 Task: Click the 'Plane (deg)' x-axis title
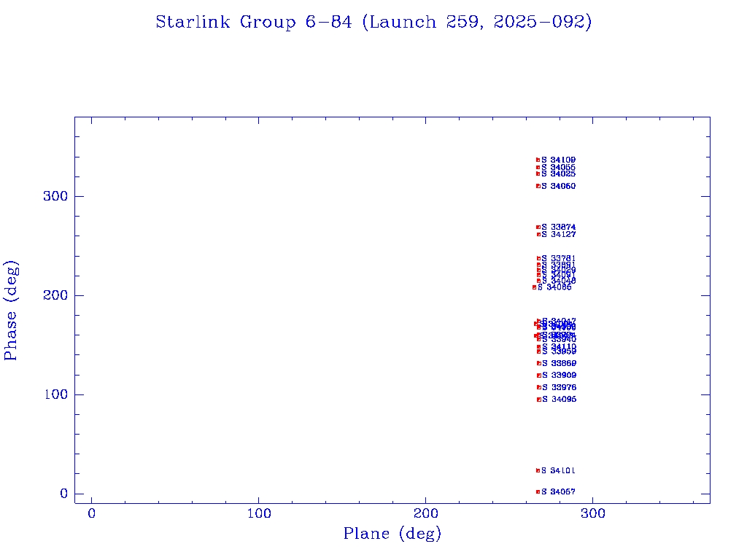[392, 533]
